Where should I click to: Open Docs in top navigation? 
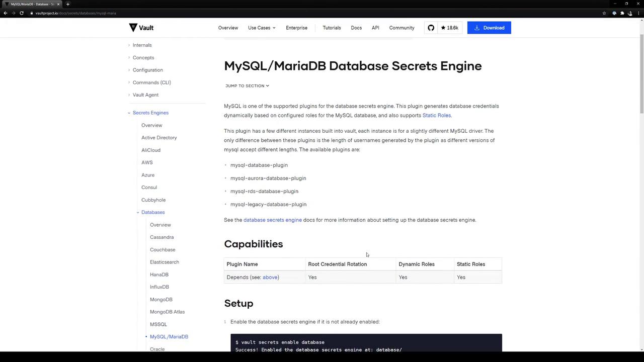click(x=356, y=28)
